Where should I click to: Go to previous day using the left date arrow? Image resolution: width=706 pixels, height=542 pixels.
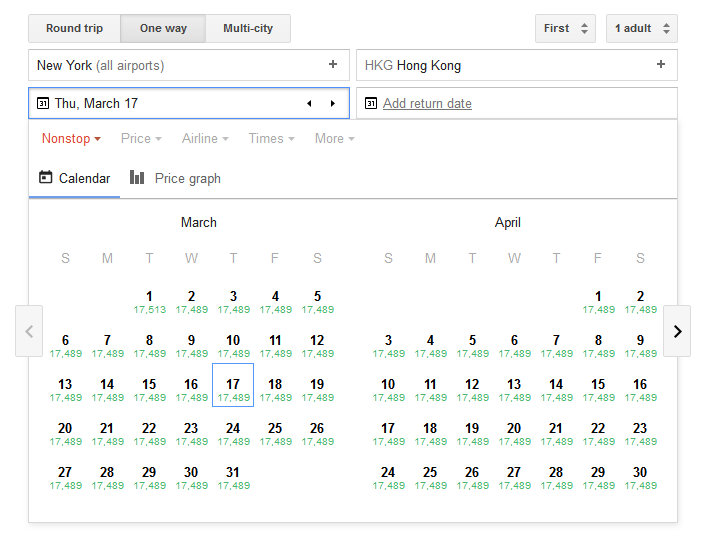click(x=309, y=104)
